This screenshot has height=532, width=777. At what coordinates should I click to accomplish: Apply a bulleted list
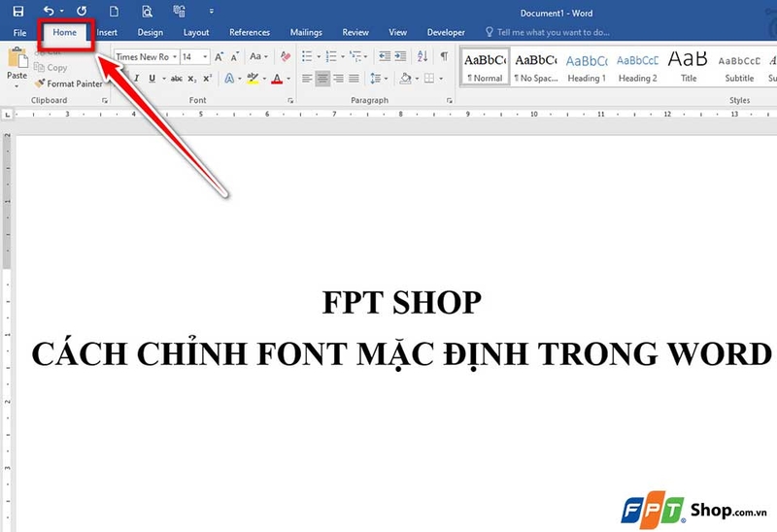pyautogui.click(x=307, y=56)
